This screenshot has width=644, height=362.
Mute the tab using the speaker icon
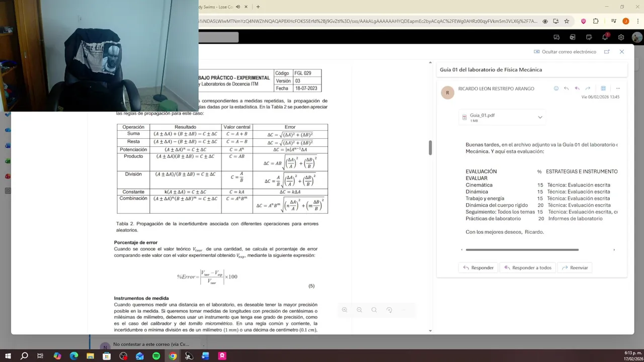click(238, 7)
